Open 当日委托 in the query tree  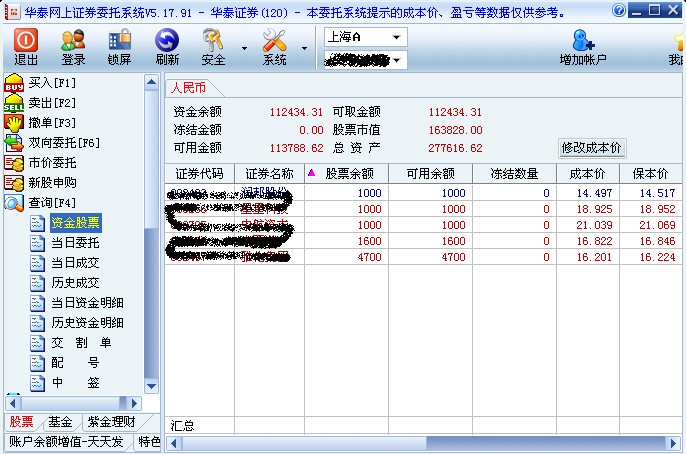[75, 243]
